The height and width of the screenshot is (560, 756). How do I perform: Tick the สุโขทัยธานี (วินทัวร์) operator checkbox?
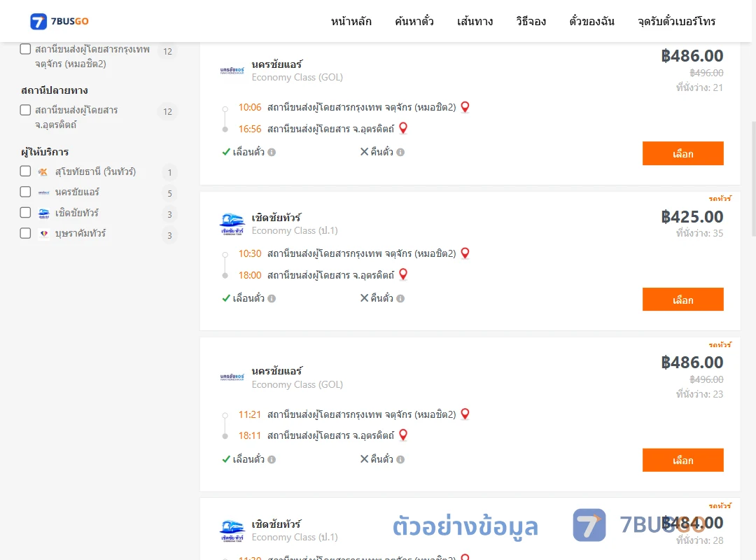(x=26, y=171)
